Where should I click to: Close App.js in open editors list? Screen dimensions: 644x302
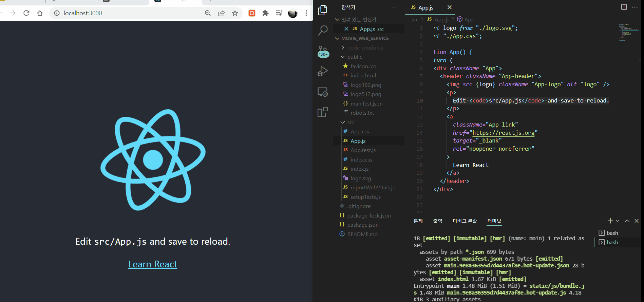[346, 29]
